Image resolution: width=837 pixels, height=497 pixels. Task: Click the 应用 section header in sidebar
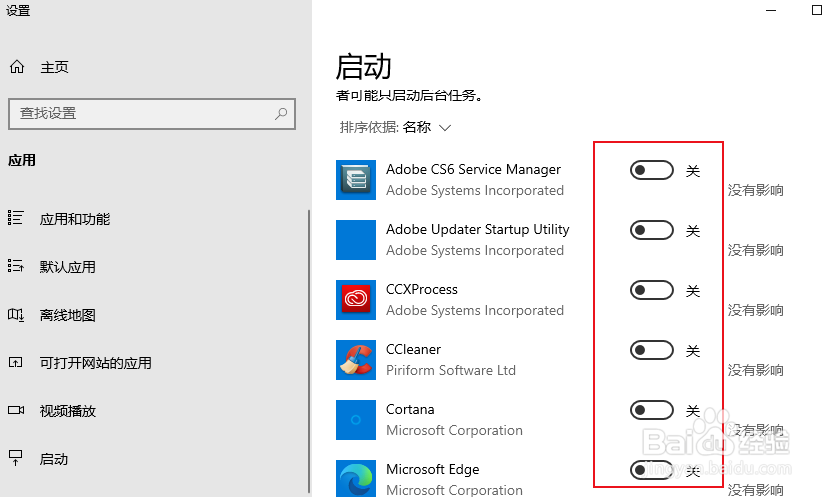[x=22, y=160]
